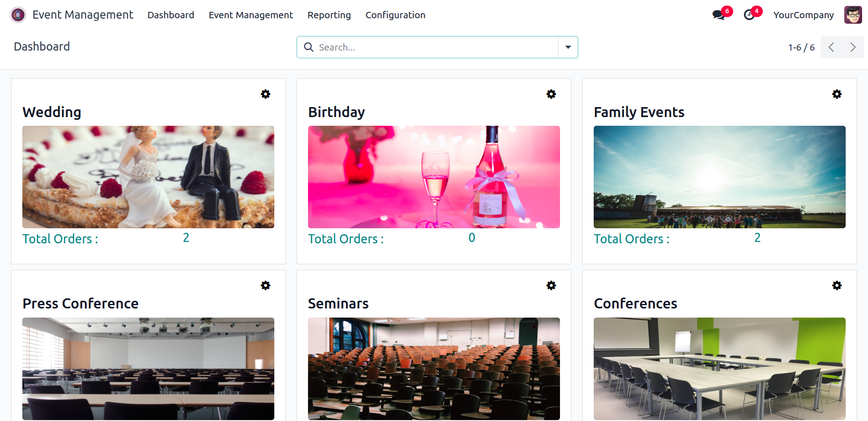The width and height of the screenshot is (868, 421).
Task: Open the Configuration menu
Action: (x=395, y=15)
